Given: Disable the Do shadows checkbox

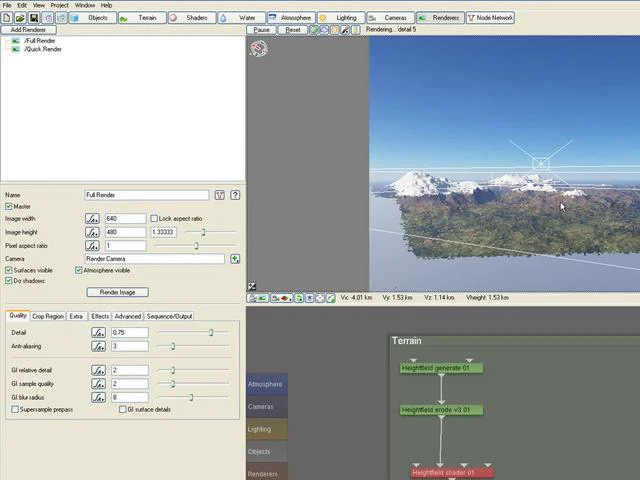Looking at the screenshot, I should (9, 281).
